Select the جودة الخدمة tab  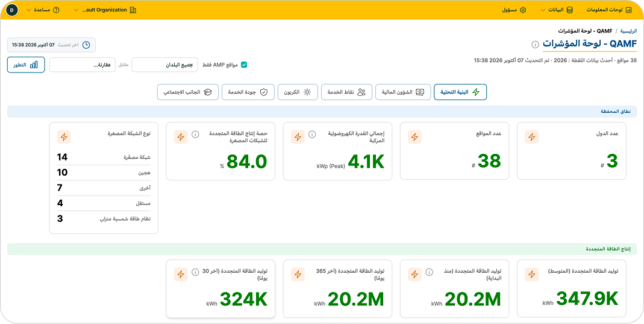click(x=248, y=92)
